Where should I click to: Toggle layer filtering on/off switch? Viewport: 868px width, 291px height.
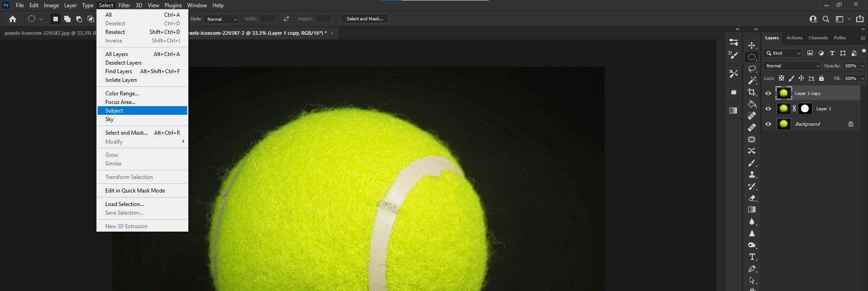[864, 52]
